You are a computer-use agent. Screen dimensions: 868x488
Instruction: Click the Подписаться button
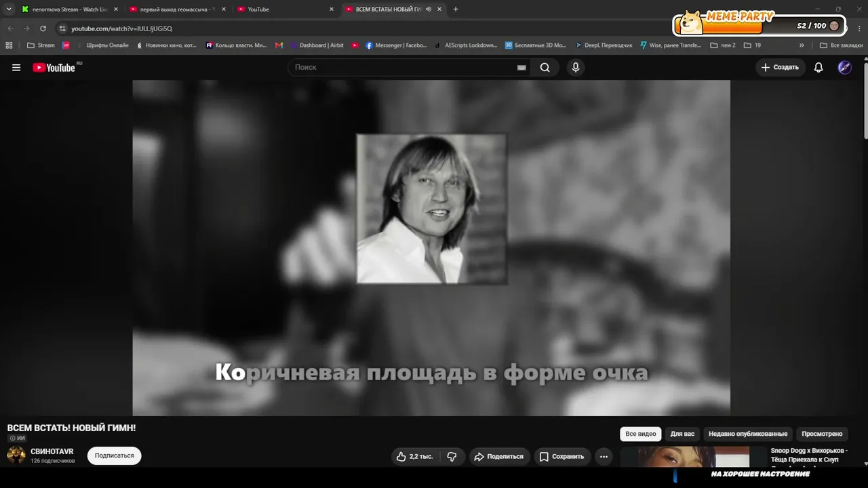coord(115,456)
